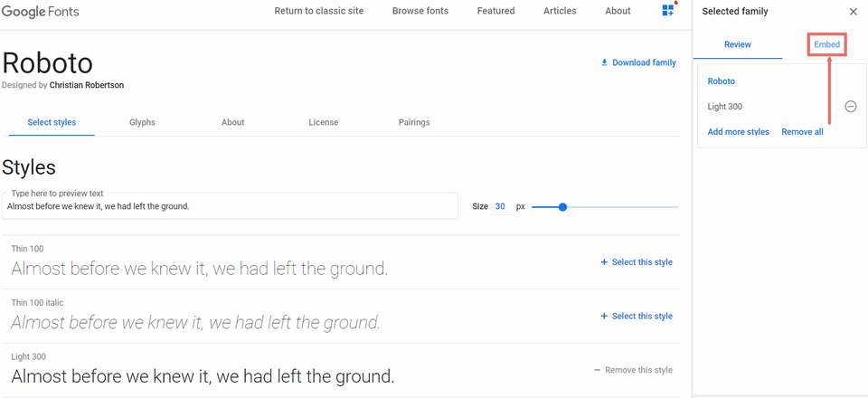Open the Review tab
Image resolution: width=868 pixels, height=398 pixels.
738,44
